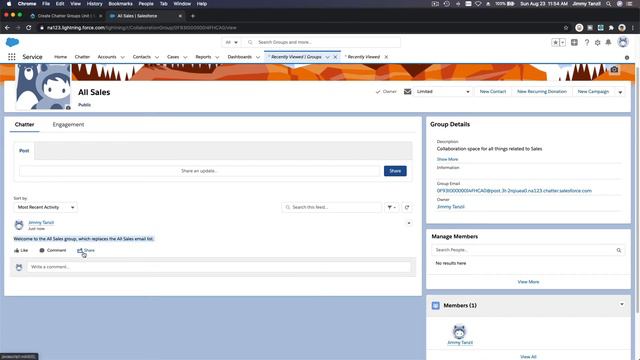Image resolution: width=640 pixels, height=360 pixels.
Task: Open more group actions dropdown arrow
Action: tap(620, 92)
